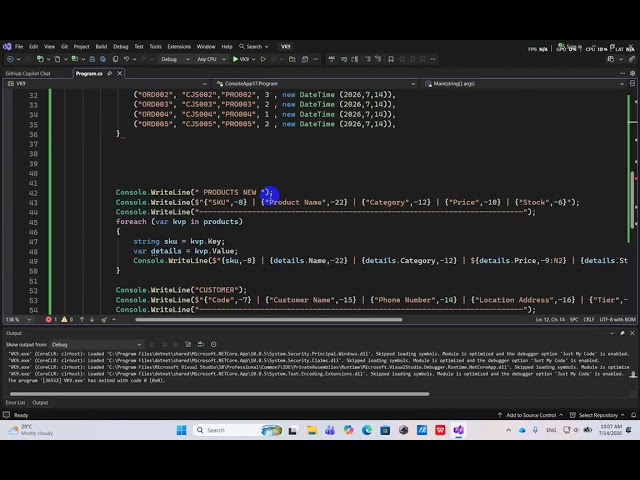Close the Program.cs tab

pyautogui.click(x=120, y=73)
